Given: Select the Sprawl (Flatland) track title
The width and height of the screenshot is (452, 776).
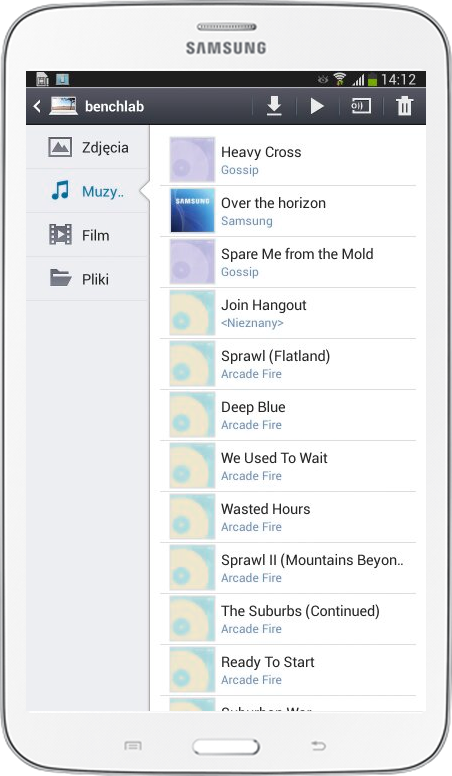Looking at the screenshot, I should coord(275,356).
